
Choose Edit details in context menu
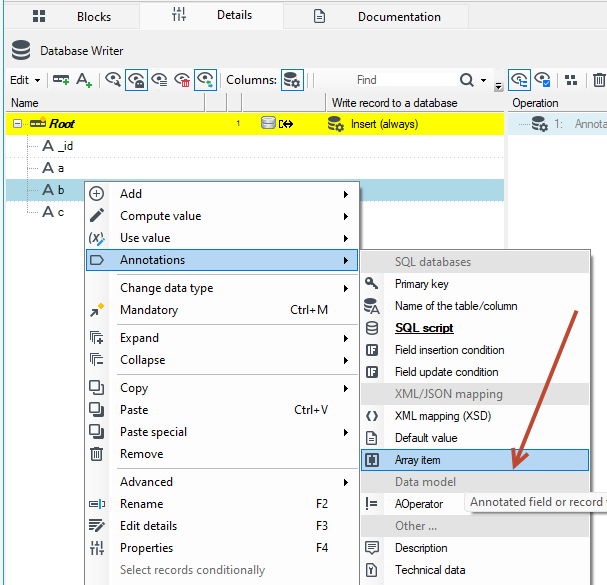pos(222,526)
